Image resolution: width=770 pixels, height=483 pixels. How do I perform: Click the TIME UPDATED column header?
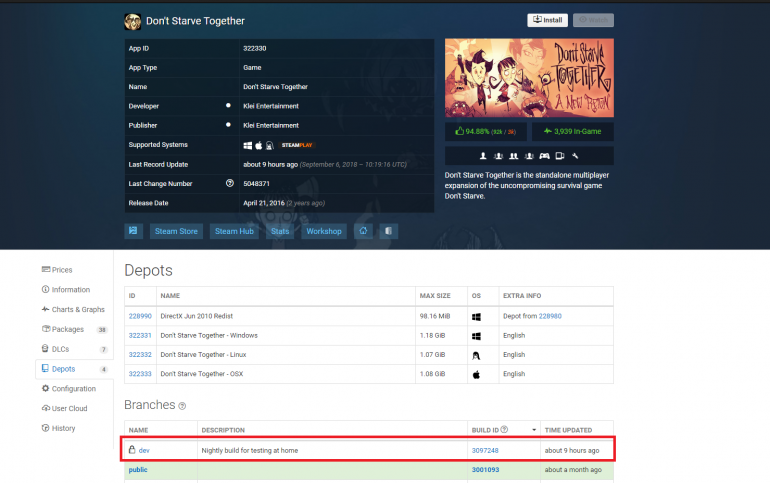[x=568, y=430]
